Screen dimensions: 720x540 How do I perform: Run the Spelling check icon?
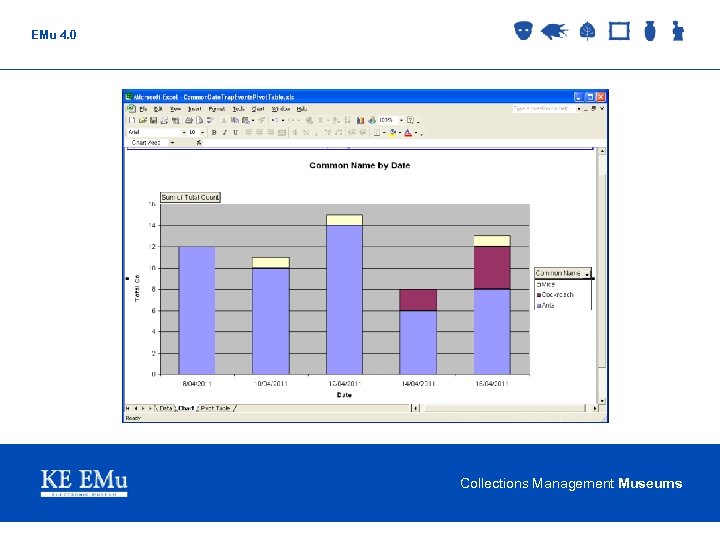[x=210, y=120]
